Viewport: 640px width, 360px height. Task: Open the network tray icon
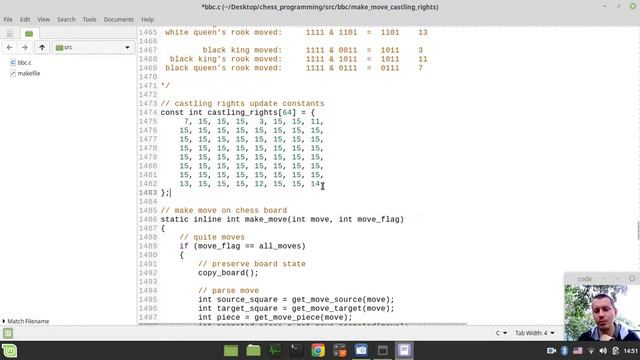pos(591,351)
